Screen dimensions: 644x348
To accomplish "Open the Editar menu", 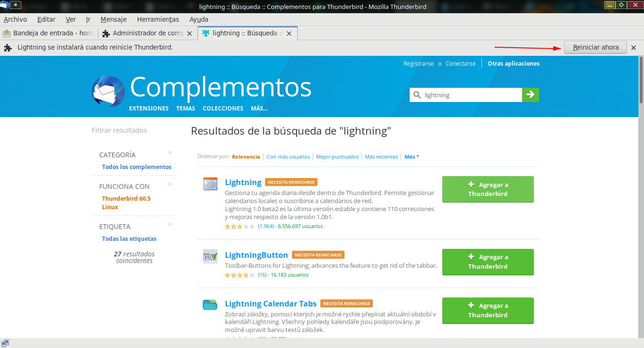I will [46, 19].
